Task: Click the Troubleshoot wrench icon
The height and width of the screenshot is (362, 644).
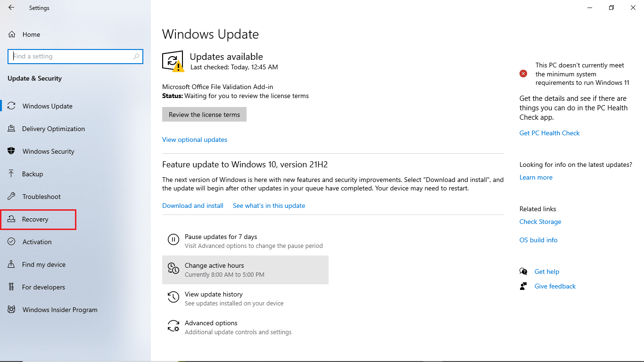Action: click(12, 197)
